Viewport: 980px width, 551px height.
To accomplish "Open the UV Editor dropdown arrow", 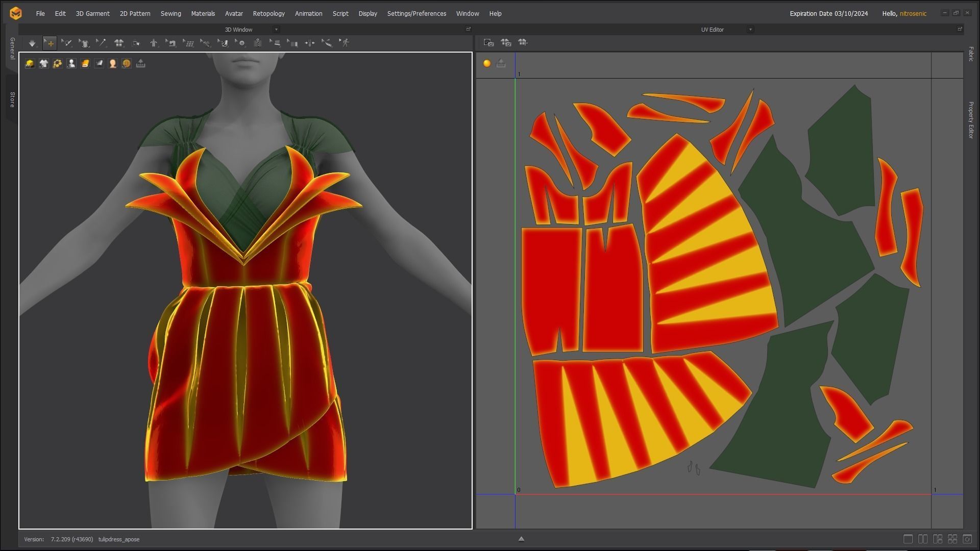I will point(750,30).
